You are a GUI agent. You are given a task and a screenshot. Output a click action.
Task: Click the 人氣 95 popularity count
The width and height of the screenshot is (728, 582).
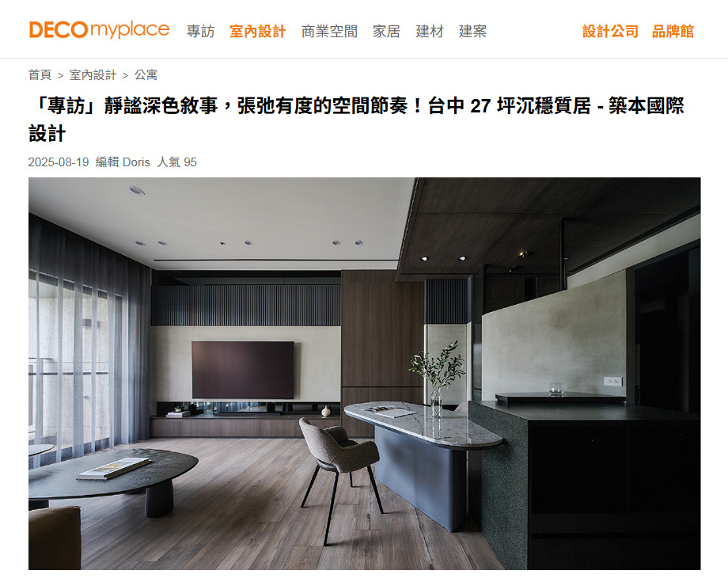point(177,162)
